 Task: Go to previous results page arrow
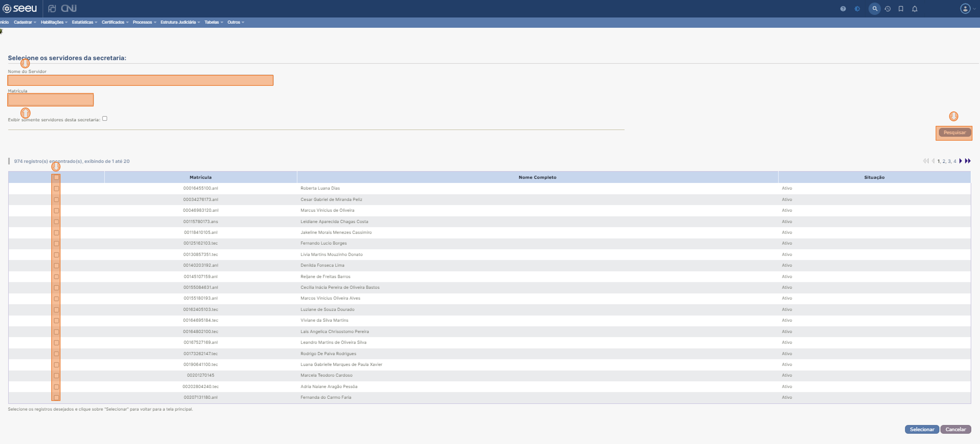tap(933, 161)
